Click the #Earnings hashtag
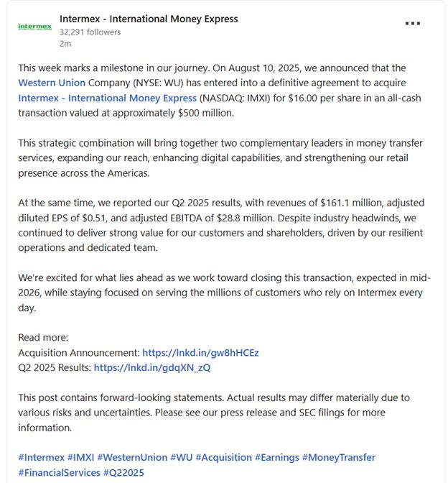448x483 pixels. [x=276, y=457]
